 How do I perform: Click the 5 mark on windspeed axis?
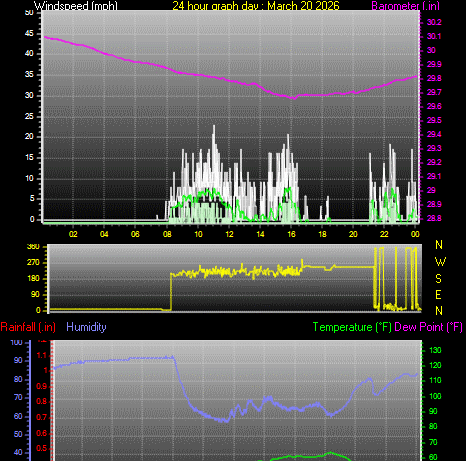[32, 198]
